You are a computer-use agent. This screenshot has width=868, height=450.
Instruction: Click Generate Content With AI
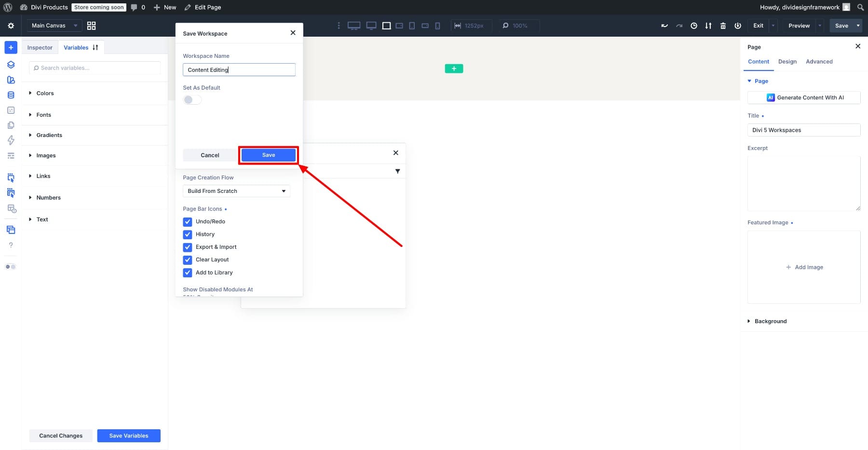click(804, 97)
